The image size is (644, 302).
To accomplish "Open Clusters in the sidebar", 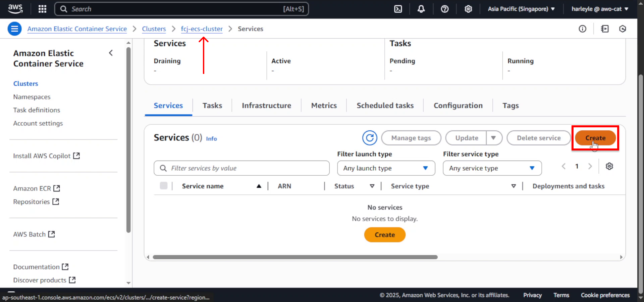I will (x=26, y=84).
